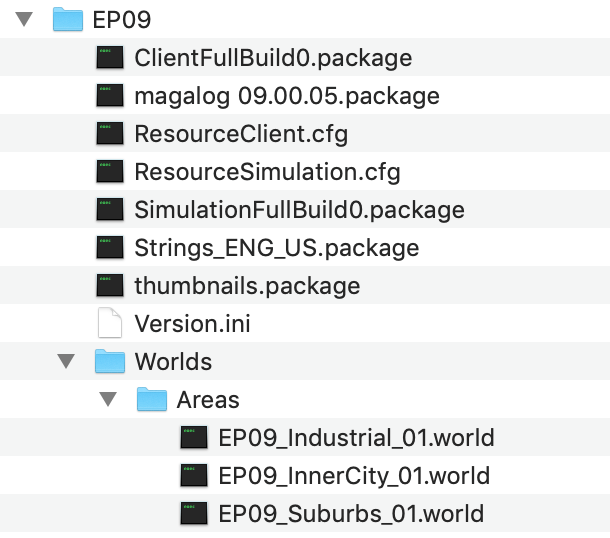Click the Areas folder icon

150,400
